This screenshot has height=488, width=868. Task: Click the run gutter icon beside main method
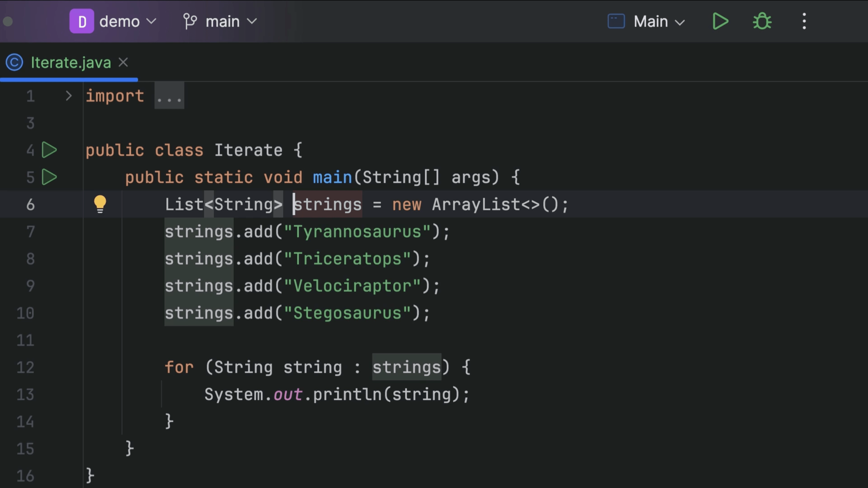49,177
